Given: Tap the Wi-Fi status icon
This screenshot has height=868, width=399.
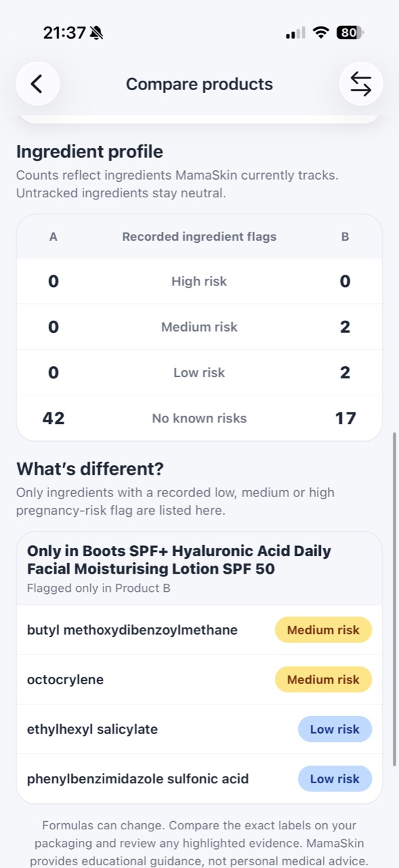Looking at the screenshot, I should click(x=321, y=33).
